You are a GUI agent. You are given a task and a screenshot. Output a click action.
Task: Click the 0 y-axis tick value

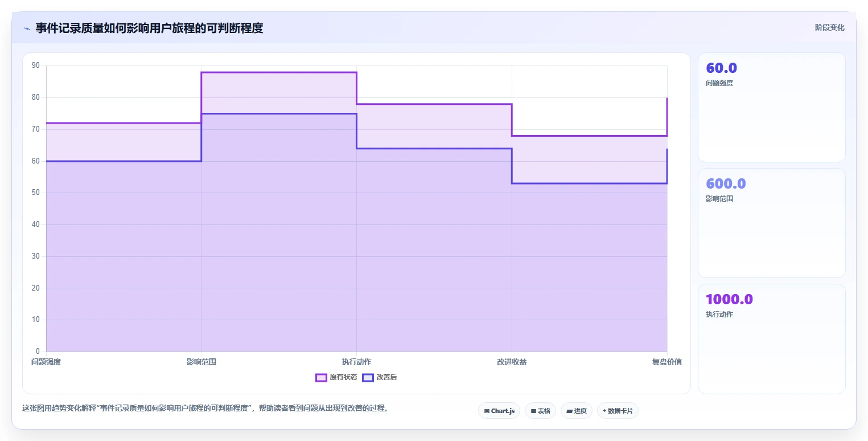(38, 352)
